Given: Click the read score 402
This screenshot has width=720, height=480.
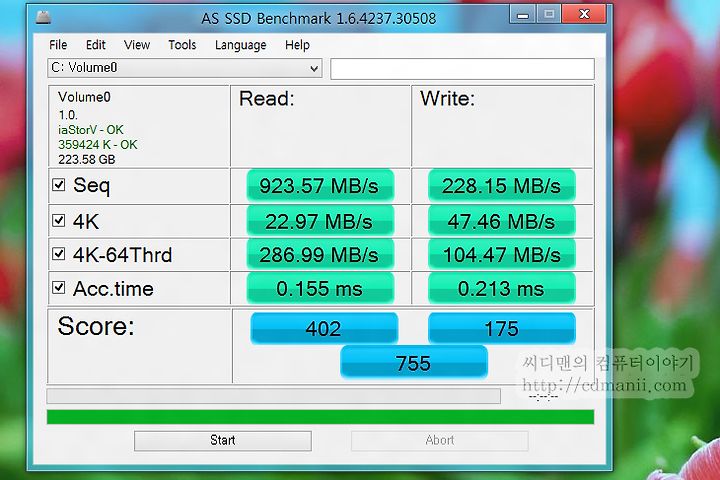Looking at the screenshot, I should [324, 328].
